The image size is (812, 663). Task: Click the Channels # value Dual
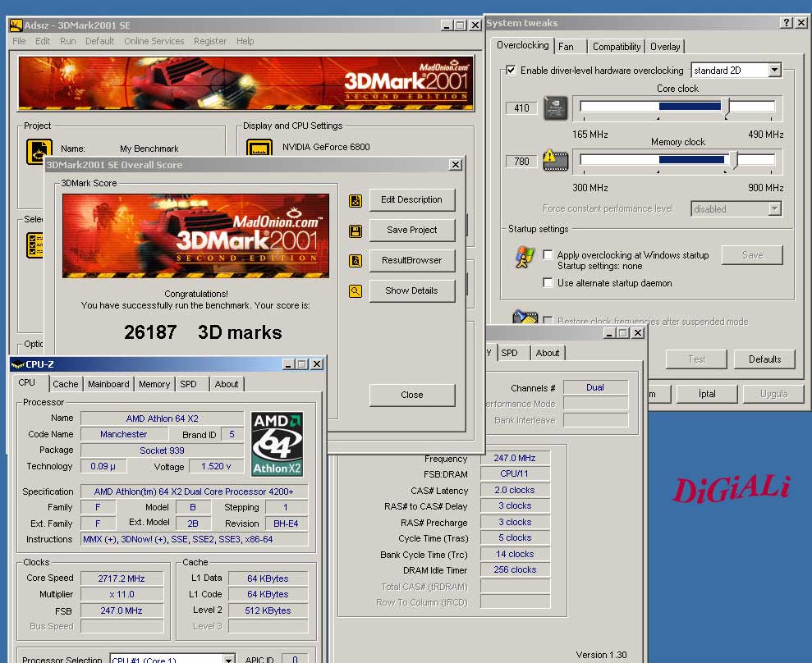595,387
